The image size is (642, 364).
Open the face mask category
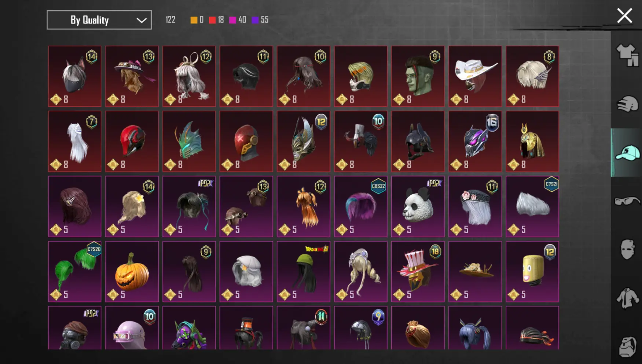627,250
